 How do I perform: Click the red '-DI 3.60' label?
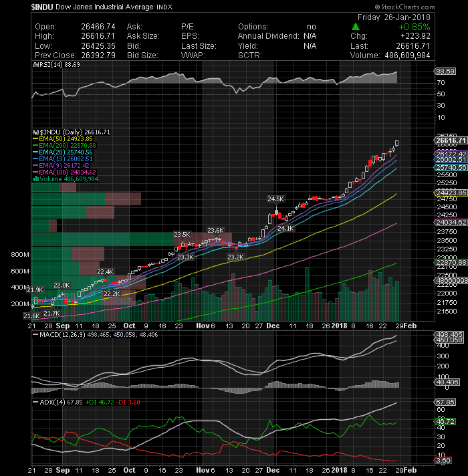(x=128, y=402)
